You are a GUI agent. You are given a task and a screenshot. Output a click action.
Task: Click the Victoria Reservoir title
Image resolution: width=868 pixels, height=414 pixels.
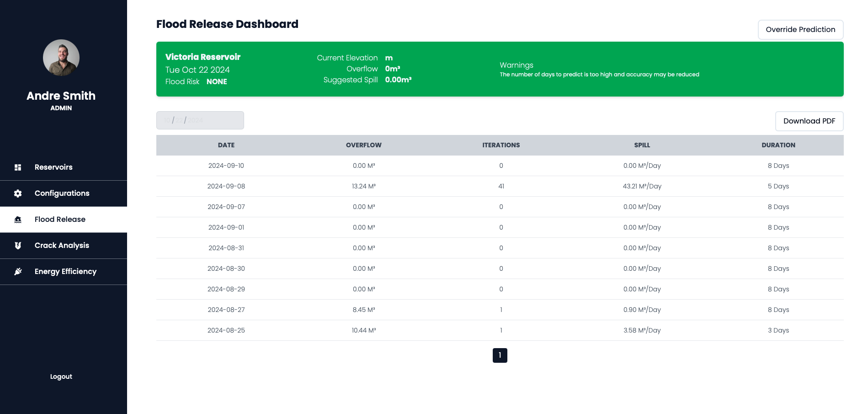[203, 57]
